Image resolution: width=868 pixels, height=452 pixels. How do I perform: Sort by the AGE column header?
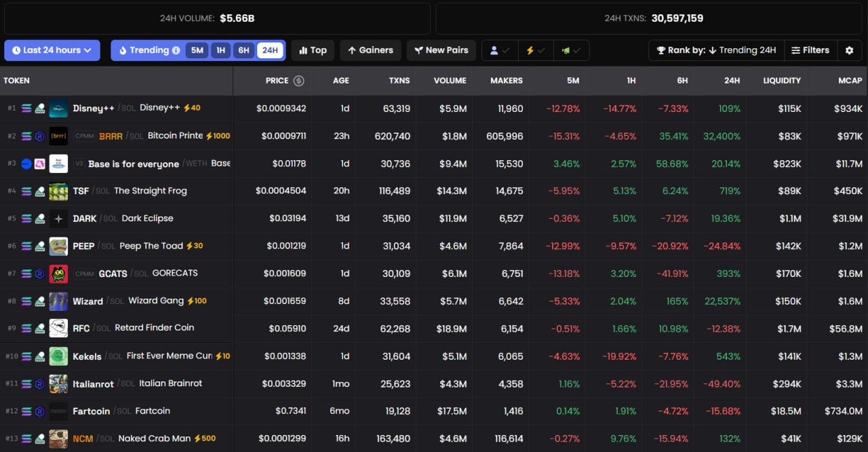(x=341, y=81)
